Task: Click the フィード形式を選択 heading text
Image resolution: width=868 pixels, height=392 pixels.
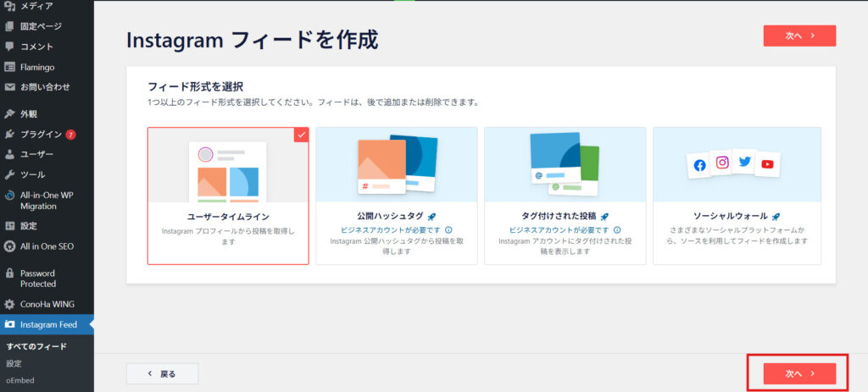Action: point(196,87)
